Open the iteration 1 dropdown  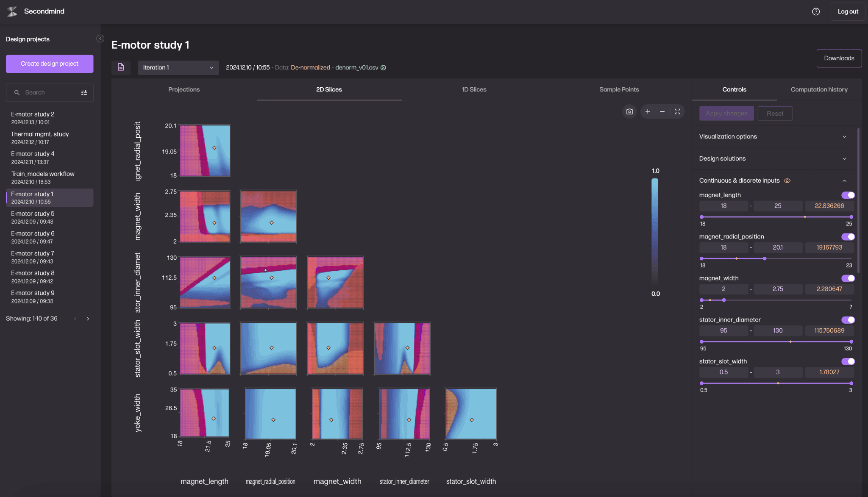point(178,68)
